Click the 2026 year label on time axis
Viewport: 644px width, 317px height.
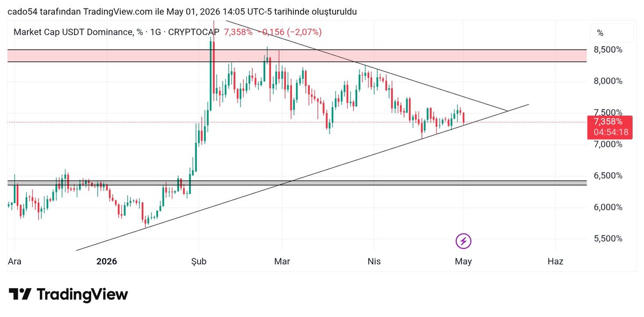point(106,262)
